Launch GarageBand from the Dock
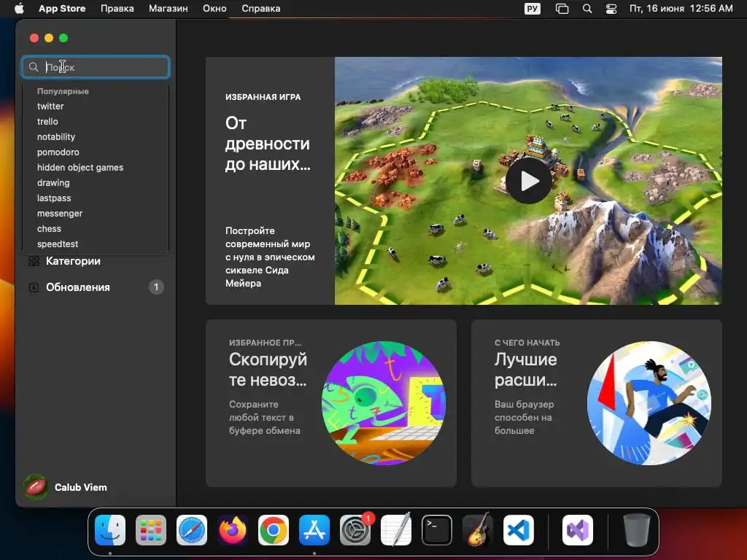The height and width of the screenshot is (560, 747). (x=478, y=530)
